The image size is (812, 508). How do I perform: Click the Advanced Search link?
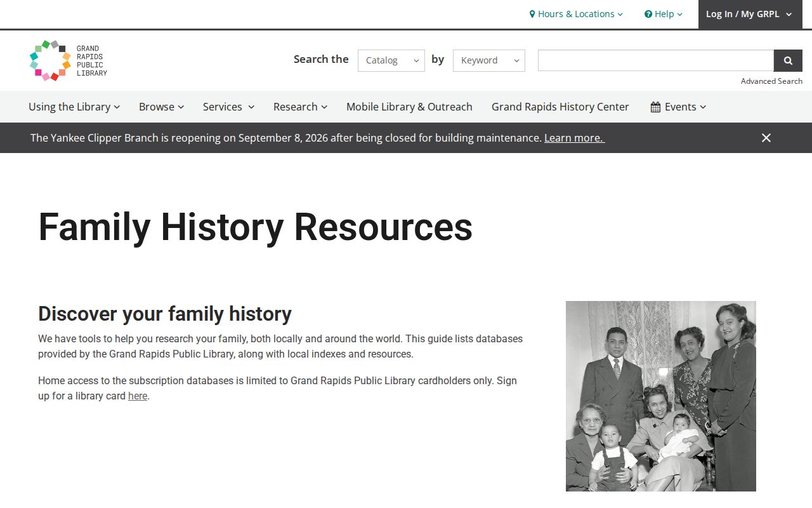coord(771,81)
